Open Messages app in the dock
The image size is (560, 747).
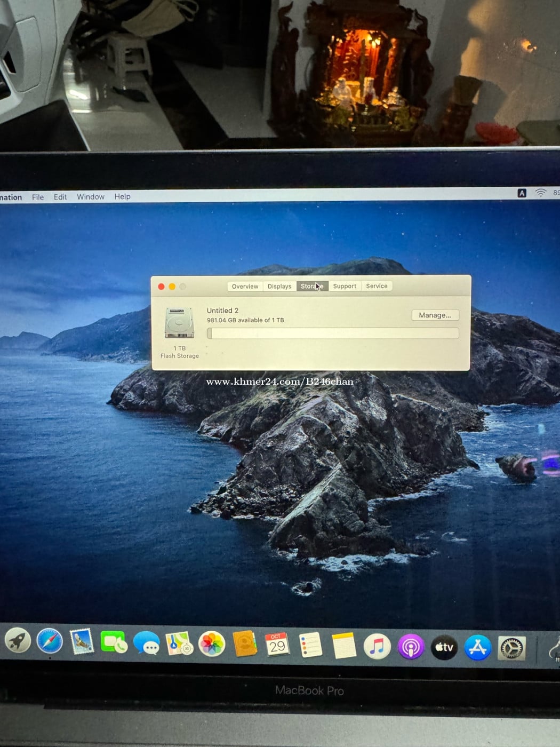point(147,643)
